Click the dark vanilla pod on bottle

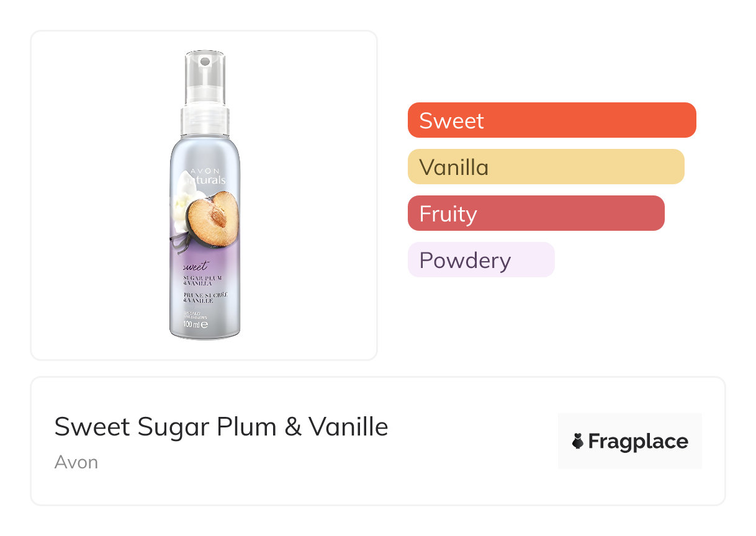pos(181,243)
